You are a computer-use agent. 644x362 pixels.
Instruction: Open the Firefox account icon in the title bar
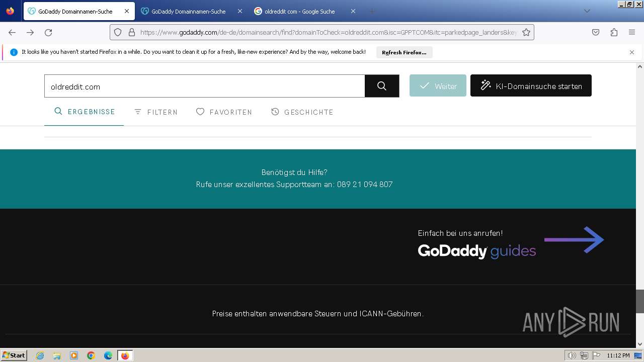pos(10,11)
